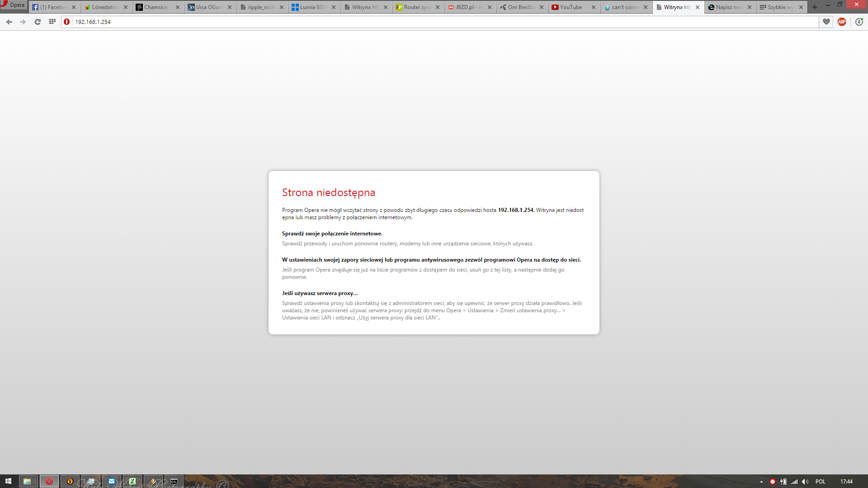Open the command prompt taskbar icon
The height and width of the screenshot is (488, 868).
pos(174,481)
